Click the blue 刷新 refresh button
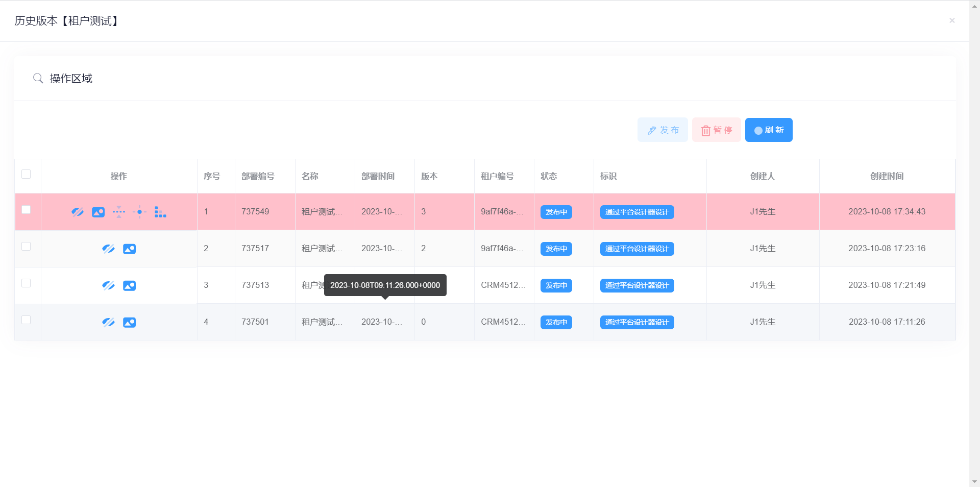980x487 pixels. click(768, 130)
